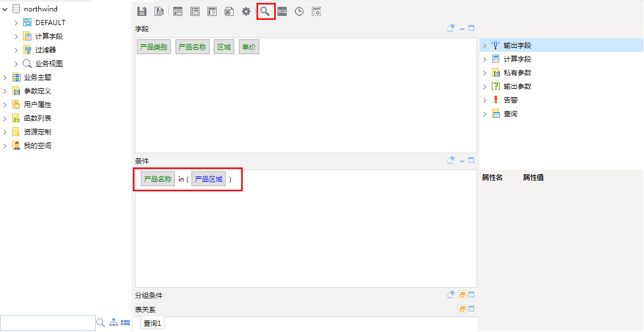Expand 输出字段 in the right panel
644x332 pixels.
(484, 46)
